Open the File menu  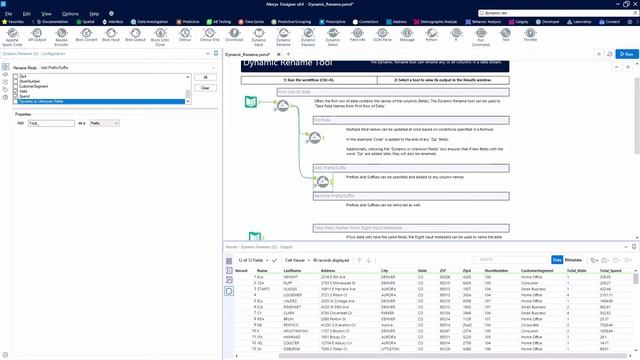(8, 14)
